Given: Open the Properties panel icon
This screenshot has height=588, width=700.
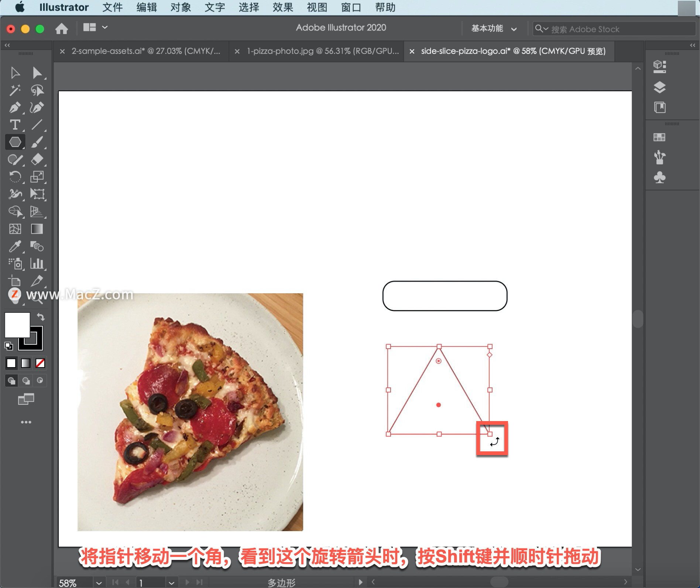Looking at the screenshot, I should 659,66.
